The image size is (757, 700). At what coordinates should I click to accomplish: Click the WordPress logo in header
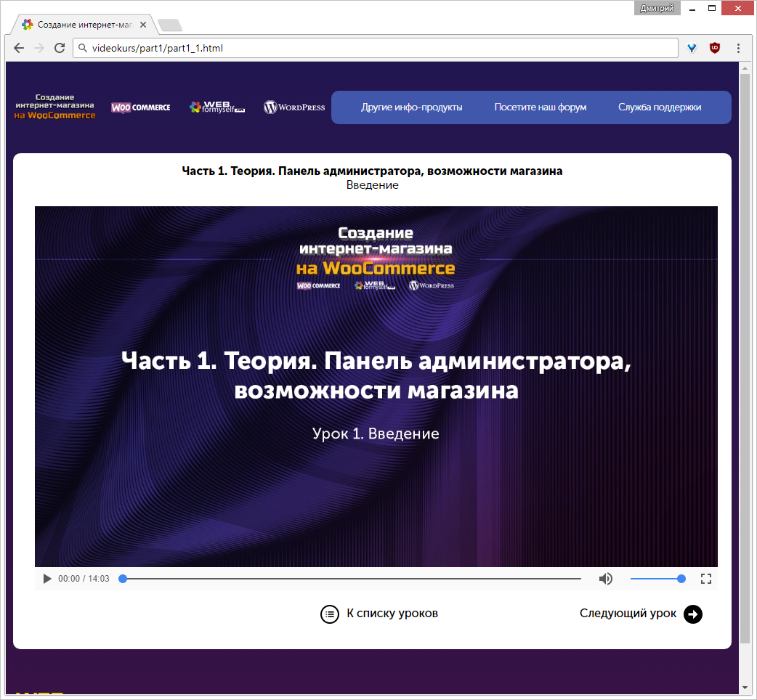click(x=294, y=107)
